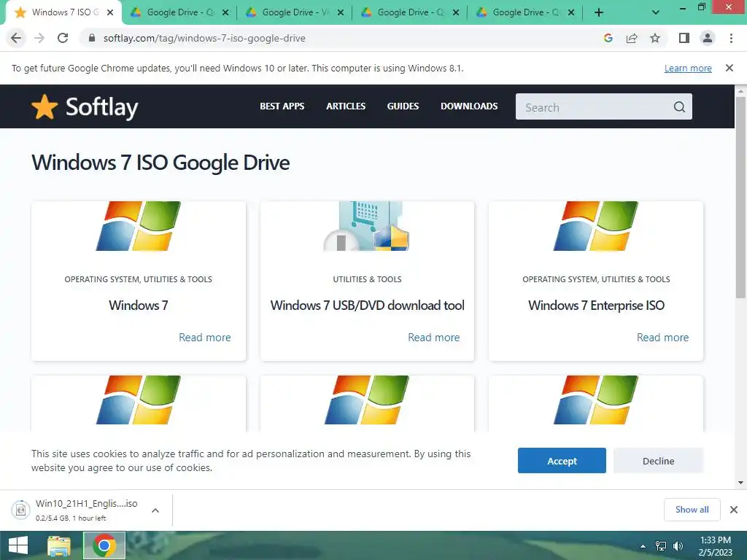Switch to the first Google Drive tab
This screenshot has width=747, height=560.
(x=180, y=12)
